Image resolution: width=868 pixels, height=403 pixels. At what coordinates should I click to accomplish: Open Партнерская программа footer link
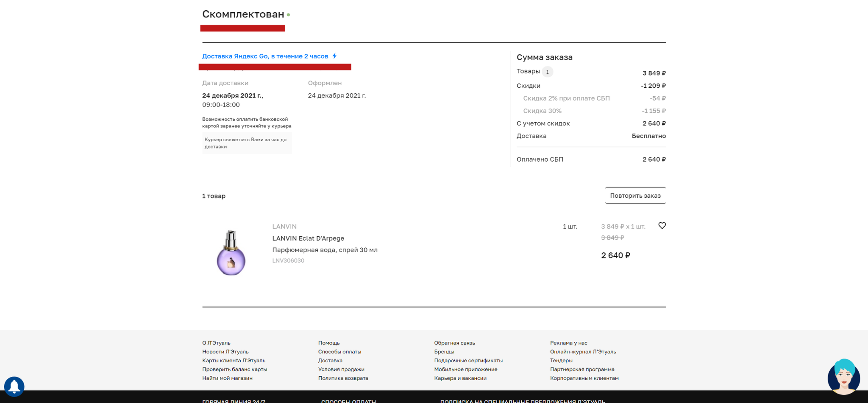point(582,369)
